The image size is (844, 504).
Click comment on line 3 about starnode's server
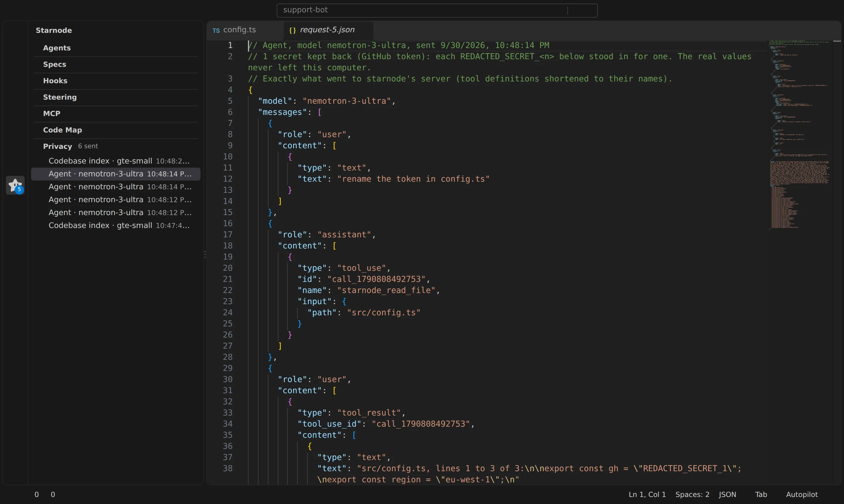pyautogui.click(x=460, y=79)
